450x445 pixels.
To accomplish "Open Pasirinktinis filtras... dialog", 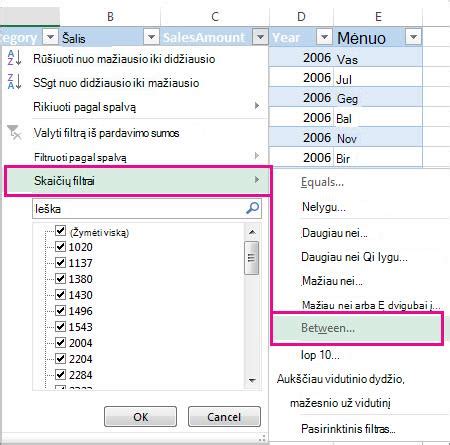I will point(348,428).
